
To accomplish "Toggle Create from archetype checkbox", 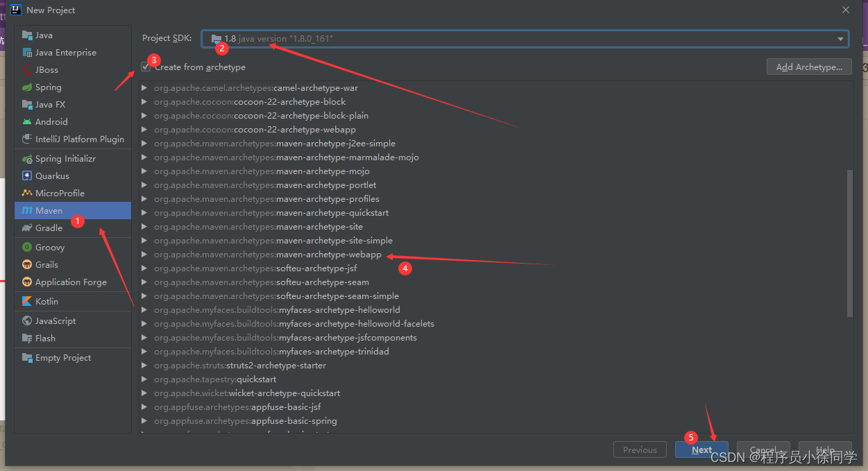I will point(146,67).
